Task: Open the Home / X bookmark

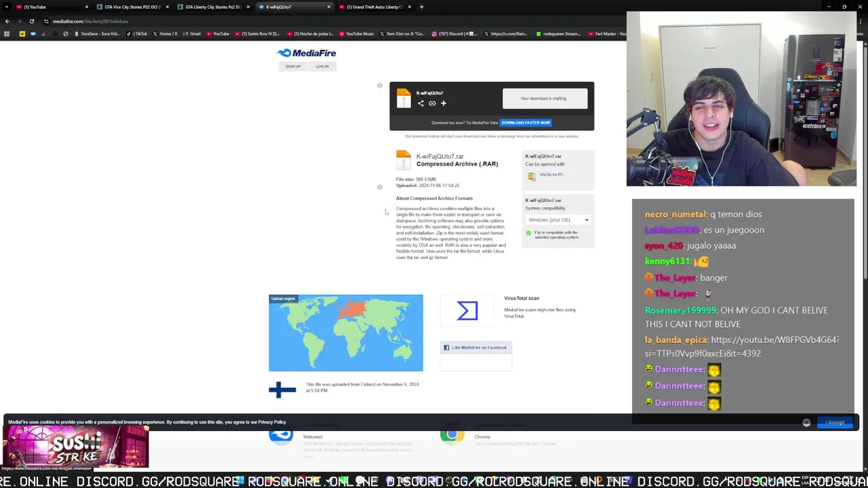Action: click(165, 34)
